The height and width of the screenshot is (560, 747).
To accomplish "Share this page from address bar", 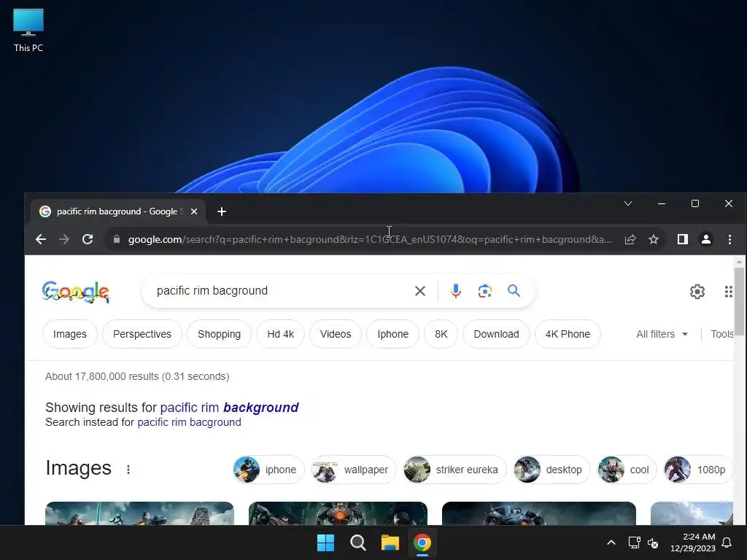I will pos(630,239).
